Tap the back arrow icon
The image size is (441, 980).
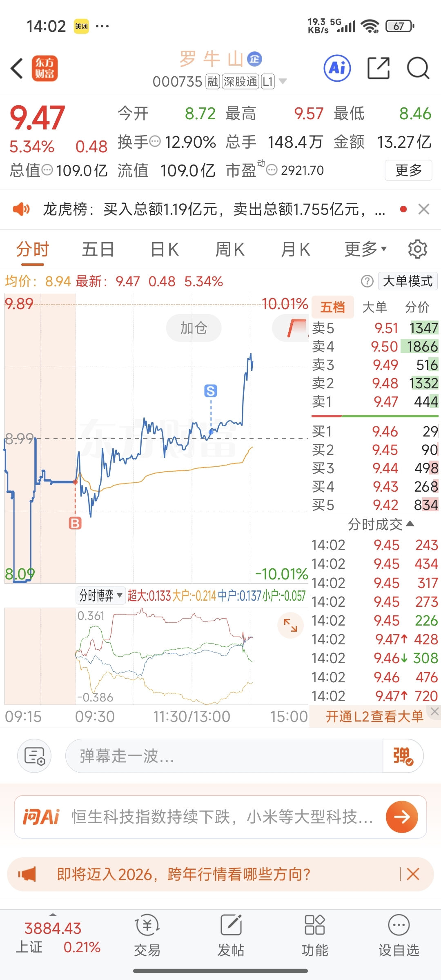[x=17, y=68]
